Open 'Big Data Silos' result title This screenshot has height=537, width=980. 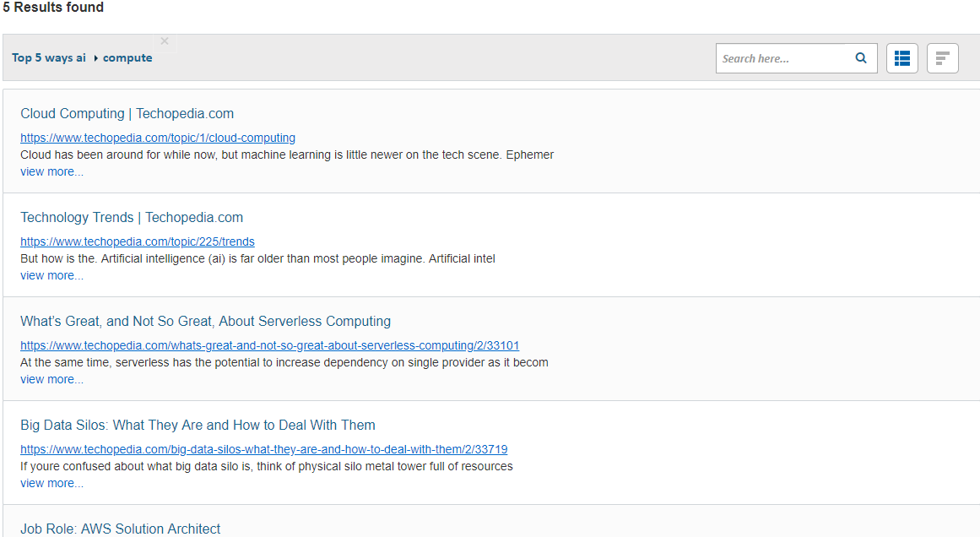[198, 426]
